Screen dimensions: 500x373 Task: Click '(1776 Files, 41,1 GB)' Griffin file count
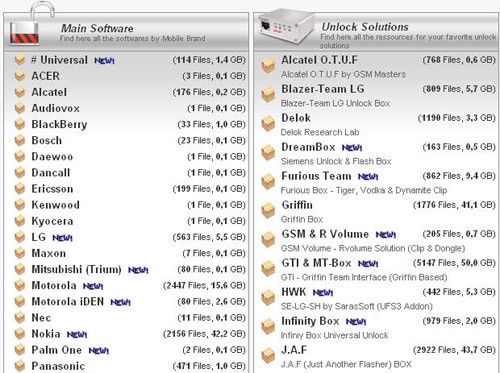pyautogui.click(x=454, y=205)
